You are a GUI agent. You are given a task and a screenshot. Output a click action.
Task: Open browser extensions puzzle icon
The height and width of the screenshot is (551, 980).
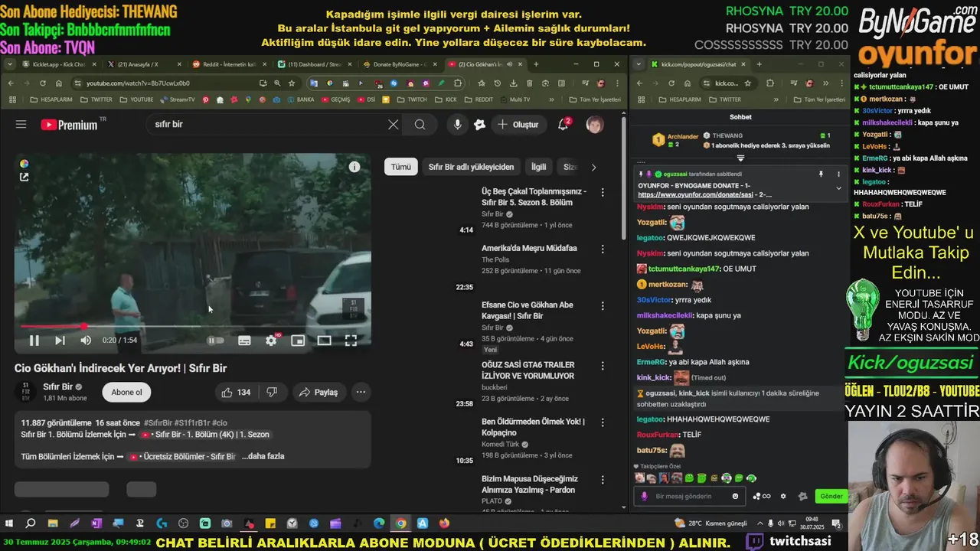[459, 83]
